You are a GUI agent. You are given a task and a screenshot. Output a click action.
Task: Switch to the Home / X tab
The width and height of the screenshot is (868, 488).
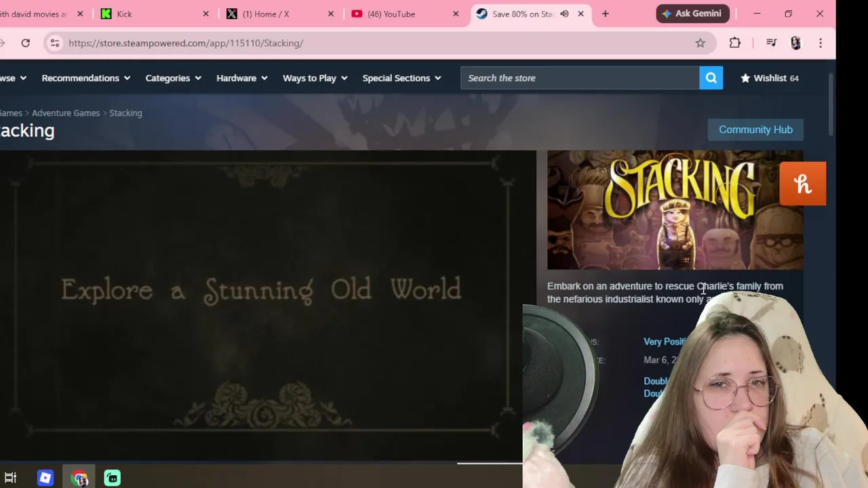click(281, 14)
